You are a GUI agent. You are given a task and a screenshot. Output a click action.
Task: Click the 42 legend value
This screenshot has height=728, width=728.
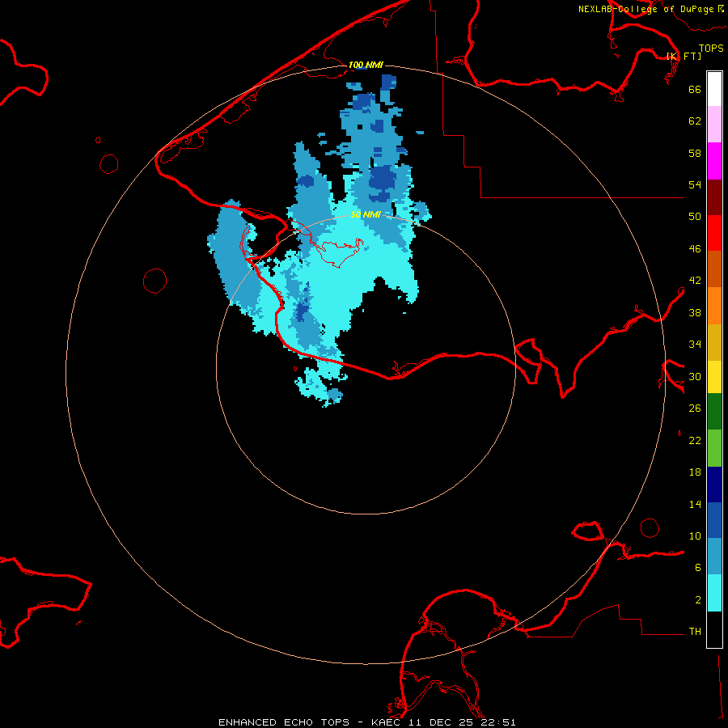(695, 281)
